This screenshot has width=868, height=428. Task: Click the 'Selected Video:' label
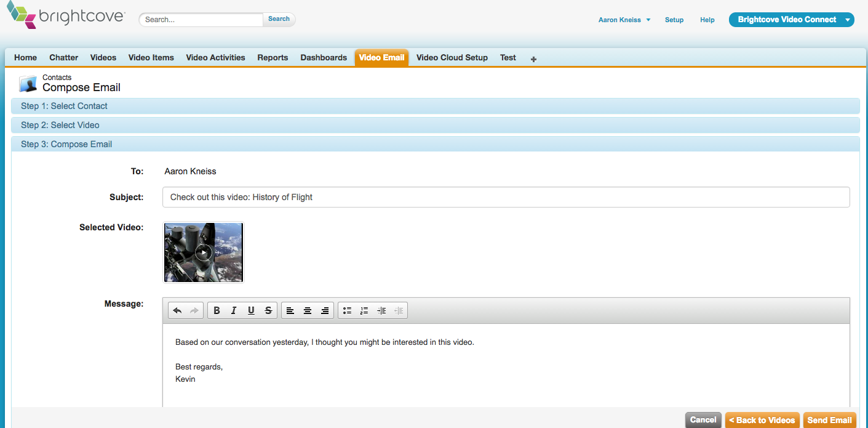point(111,227)
